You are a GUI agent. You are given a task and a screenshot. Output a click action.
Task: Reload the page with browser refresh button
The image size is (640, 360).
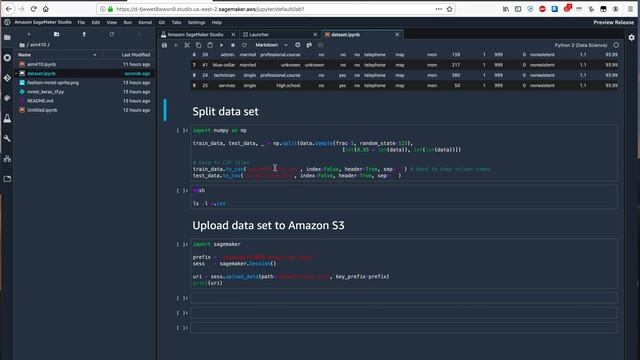(x=33, y=9)
